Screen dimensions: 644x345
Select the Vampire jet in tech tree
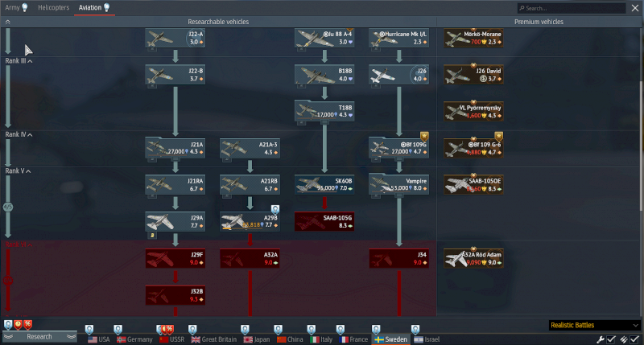coord(399,184)
